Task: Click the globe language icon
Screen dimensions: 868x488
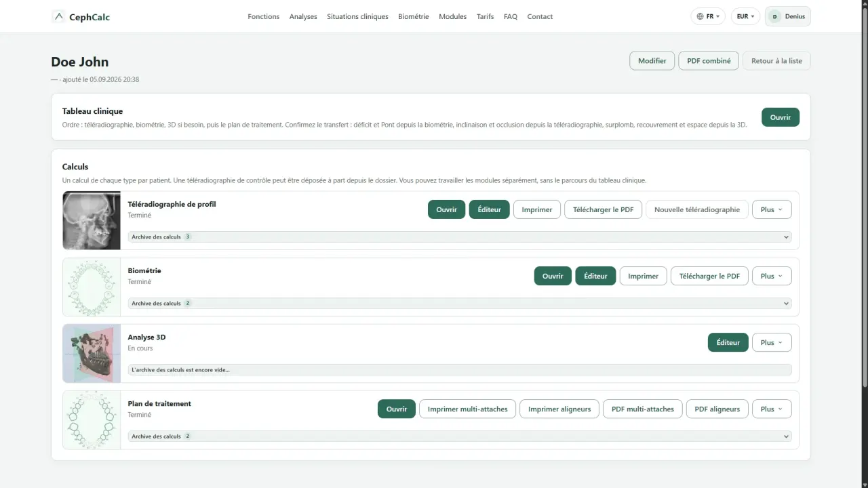Action: click(701, 16)
